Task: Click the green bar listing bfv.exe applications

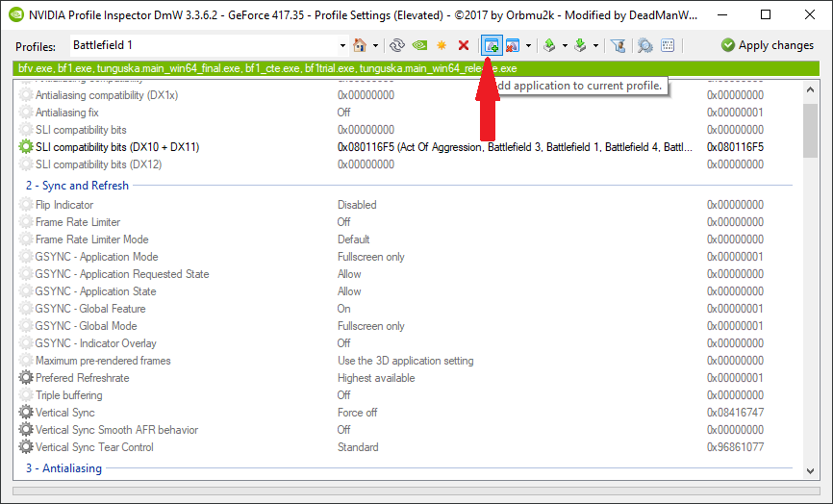Action: (416, 68)
